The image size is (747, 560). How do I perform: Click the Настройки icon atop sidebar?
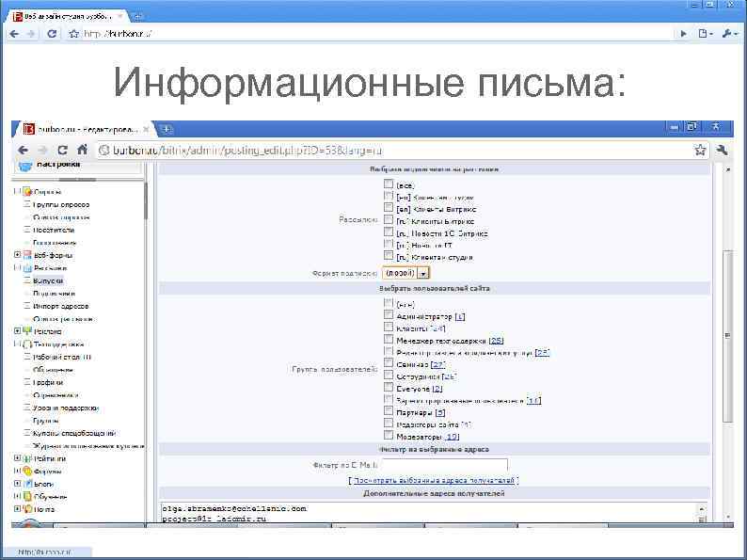pos(24,167)
